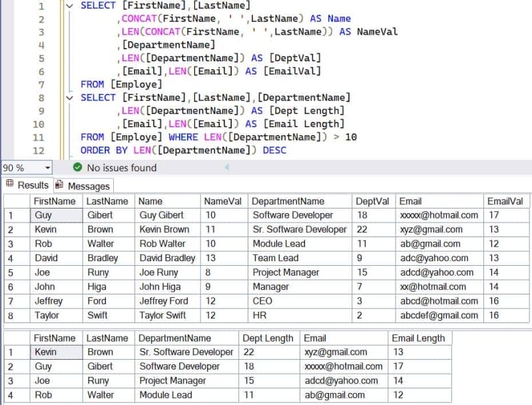Image resolution: width=532 pixels, height=405 pixels.
Task: Select row header 5 in first grid
Action: tap(17, 272)
